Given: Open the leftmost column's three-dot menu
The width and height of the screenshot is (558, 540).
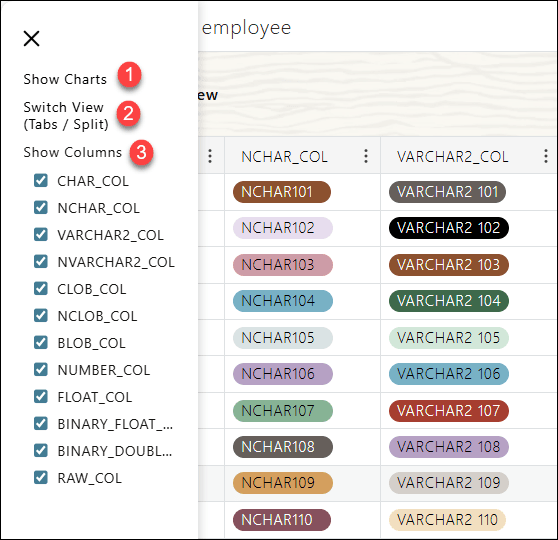Looking at the screenshot, I should pos(210,156).
